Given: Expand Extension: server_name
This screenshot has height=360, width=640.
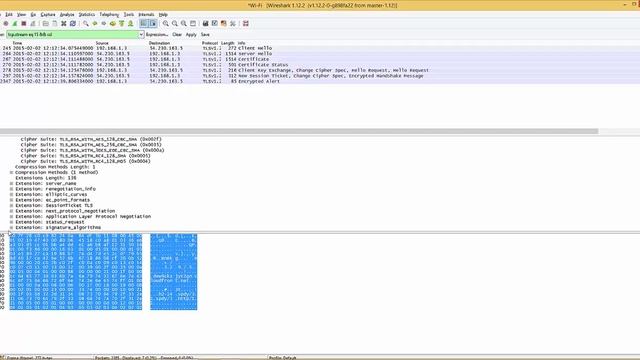Looking at the screenshot, I should (11, 183).
